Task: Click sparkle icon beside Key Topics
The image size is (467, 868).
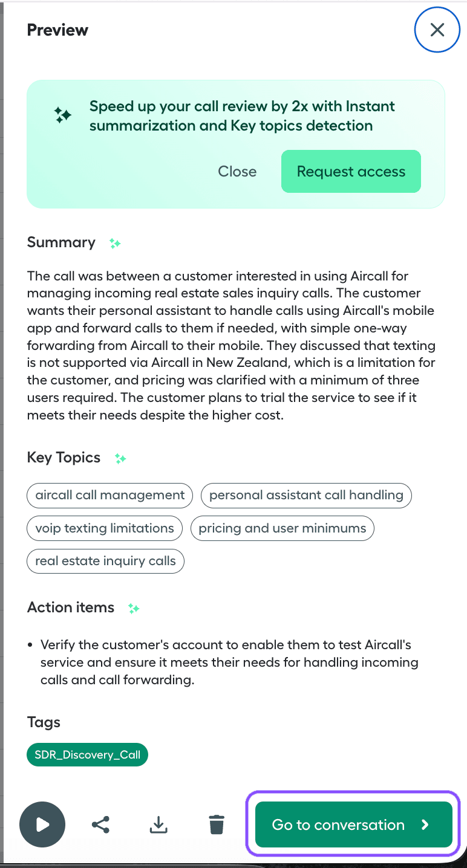Action: click(x=120, y=459)
